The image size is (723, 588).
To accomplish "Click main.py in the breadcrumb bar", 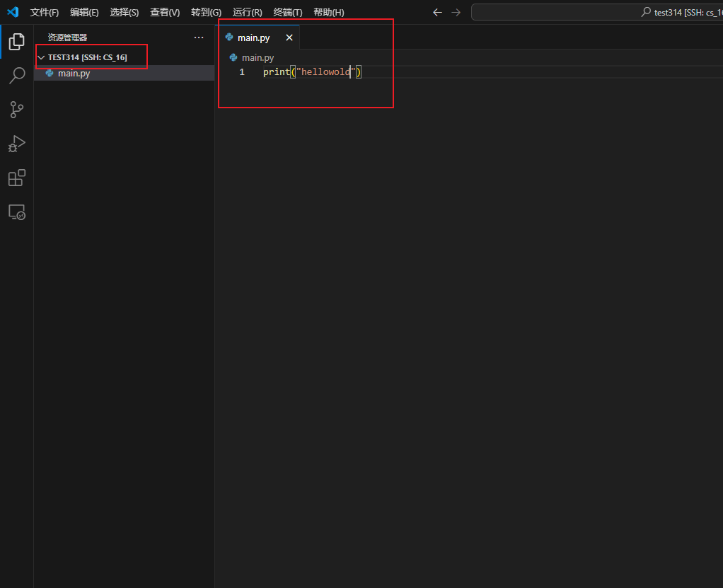I will click(x=258, y=57).
